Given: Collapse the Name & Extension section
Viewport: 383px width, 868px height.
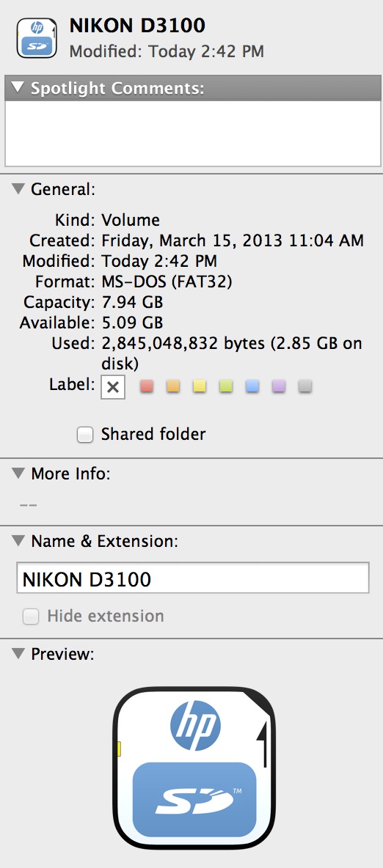Looking at the screenshot, I should [18, 541].
